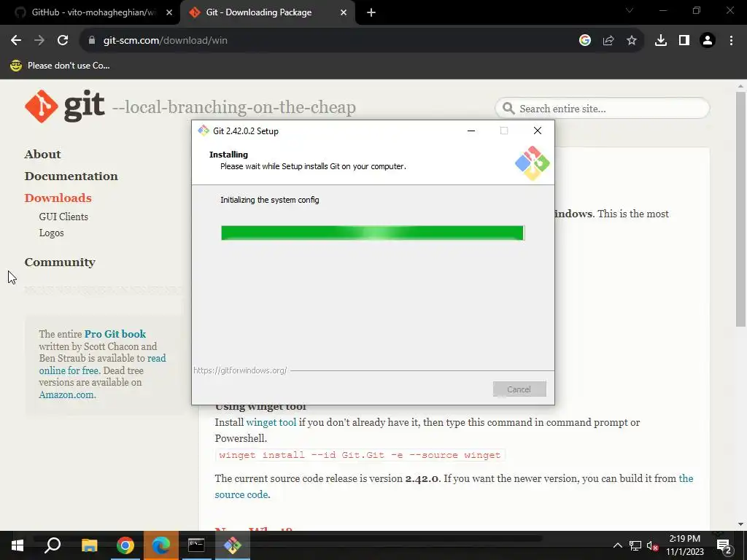Open the 'Please don't use Co...' bookmark
The width and height of the screenshot is (747, 560).
(x=60, y=66)
